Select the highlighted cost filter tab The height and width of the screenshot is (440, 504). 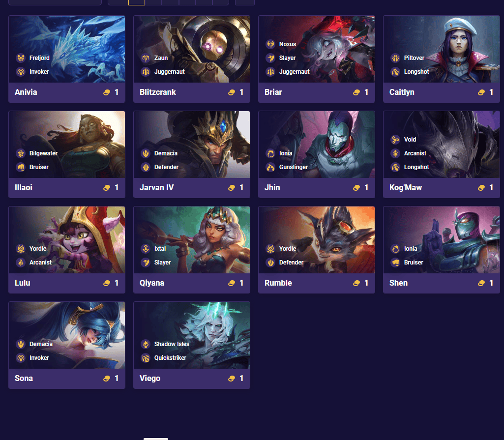coord(137,2)
